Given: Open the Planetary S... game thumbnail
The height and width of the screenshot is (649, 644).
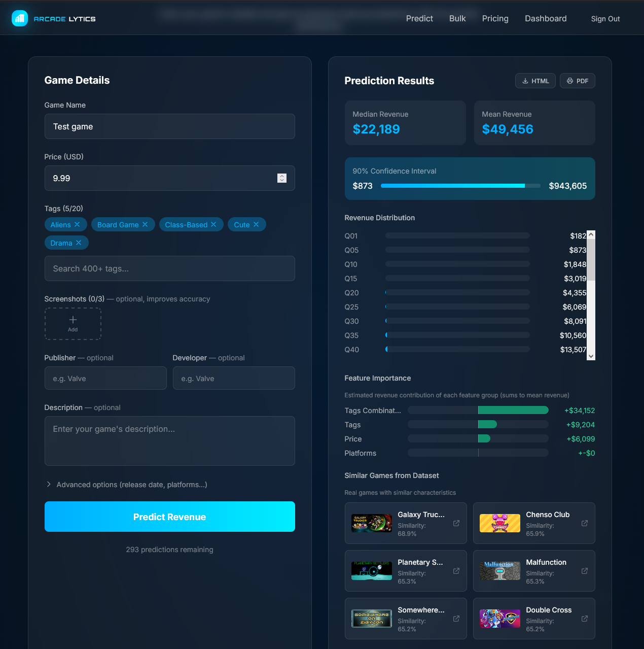Looking at the screenshot, I should click(372, 571).
